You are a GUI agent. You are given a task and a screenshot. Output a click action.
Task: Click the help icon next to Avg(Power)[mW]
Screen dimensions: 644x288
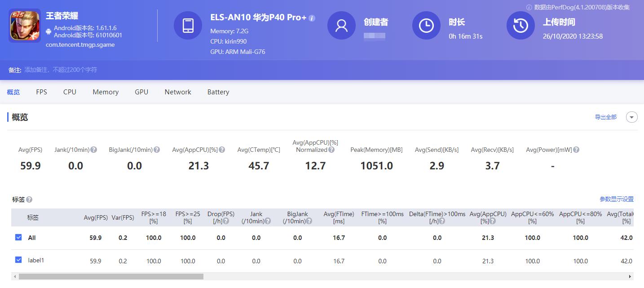click(576, 150)
